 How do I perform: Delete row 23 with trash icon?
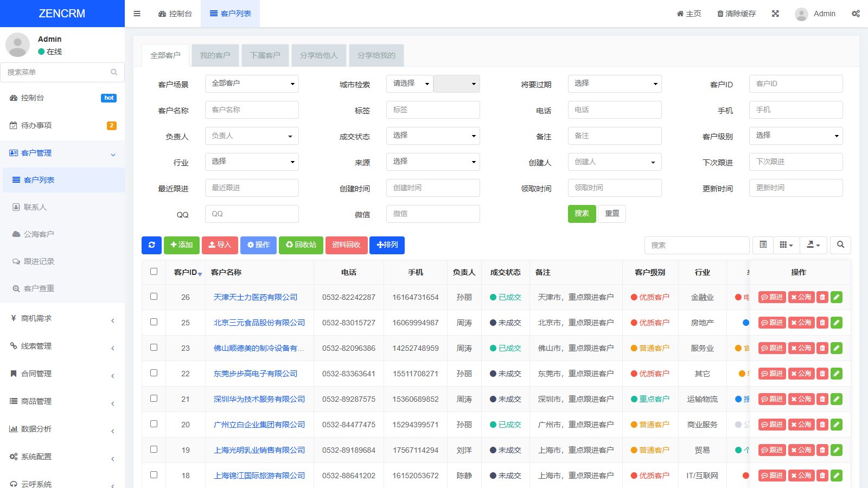coord(822,348)
